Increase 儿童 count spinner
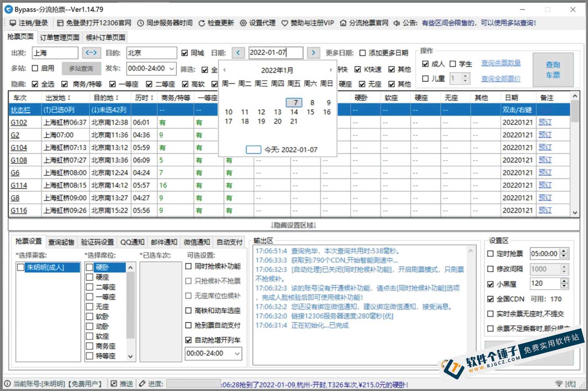 (x=465, y=76)
